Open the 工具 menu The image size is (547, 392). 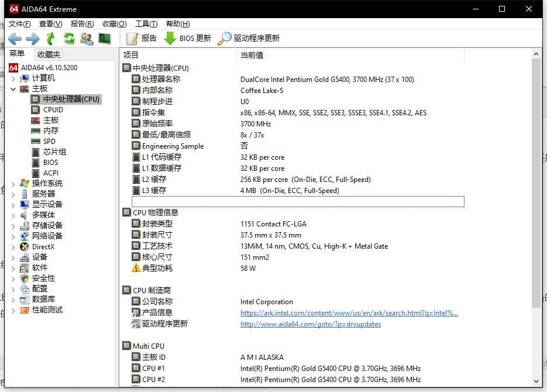(x=145, y=24)
